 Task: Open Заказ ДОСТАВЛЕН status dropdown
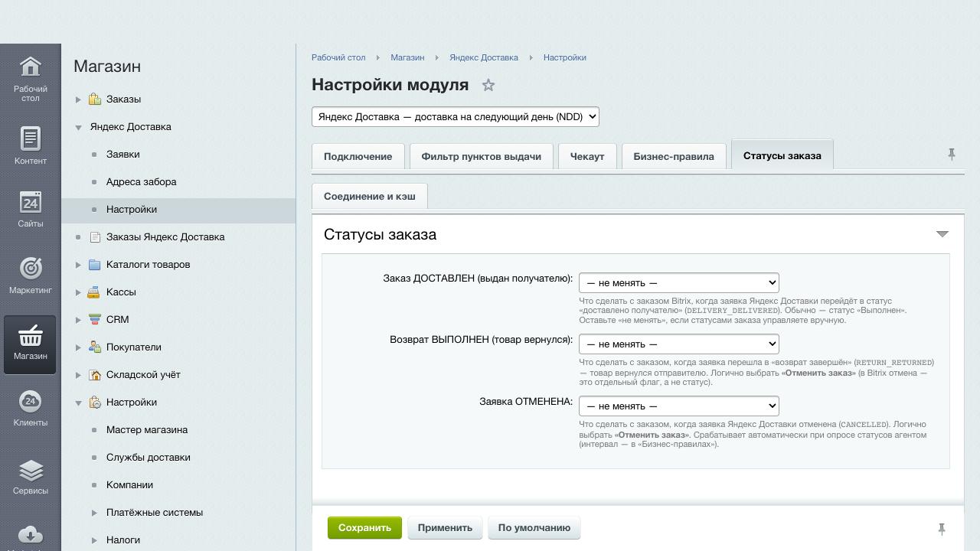[679, 282]
